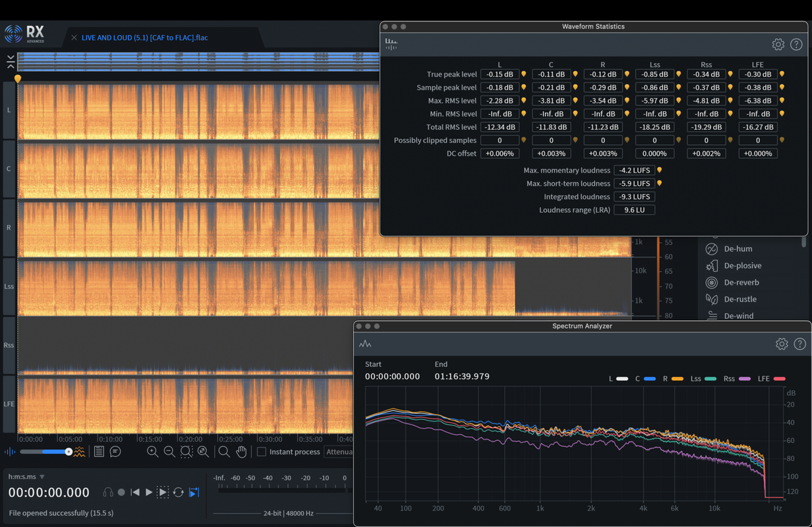This screenshot has height=527, width=812.
Task: Select the Lss channel label
Action: 9,287
